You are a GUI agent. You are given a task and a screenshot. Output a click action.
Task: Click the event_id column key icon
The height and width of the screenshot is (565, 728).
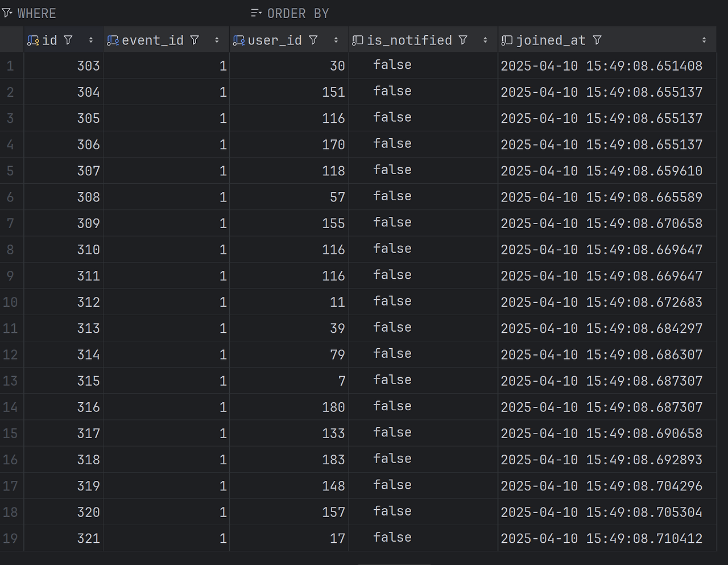(x=113, y=40)
